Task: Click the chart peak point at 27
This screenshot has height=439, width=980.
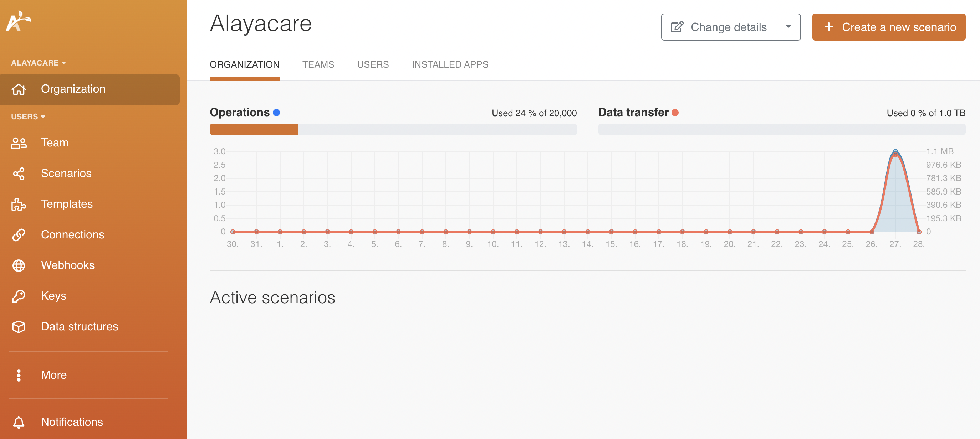Action: (895, 152)
